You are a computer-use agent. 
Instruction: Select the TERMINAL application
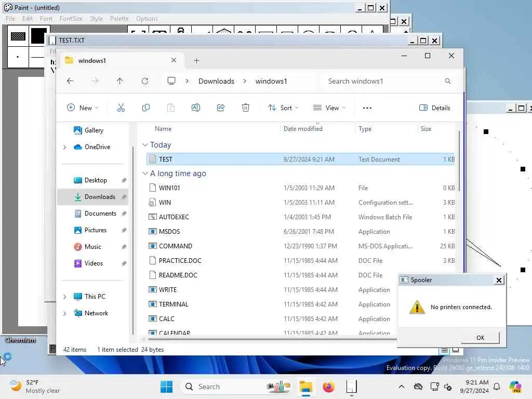[271, 304]
